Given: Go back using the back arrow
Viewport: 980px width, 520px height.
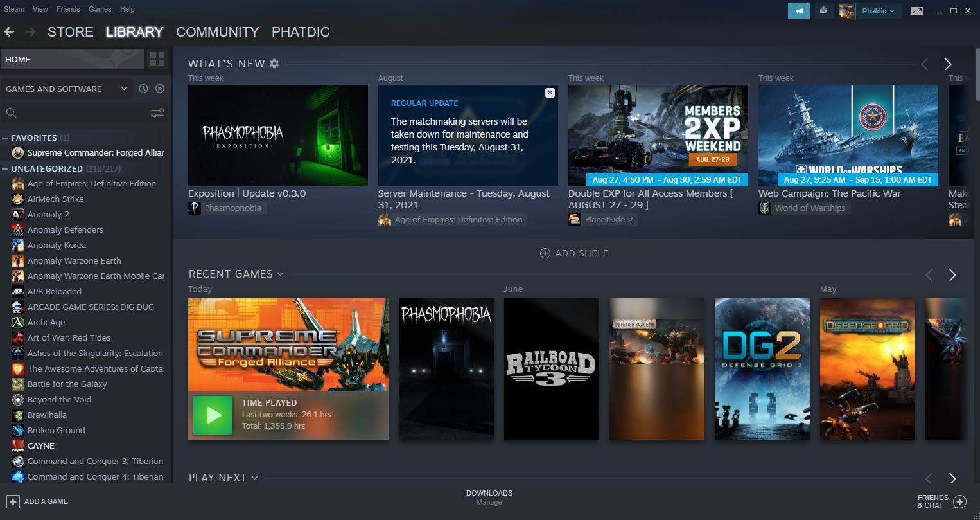Looking at the screenshot, I should [x=10, y=31].
